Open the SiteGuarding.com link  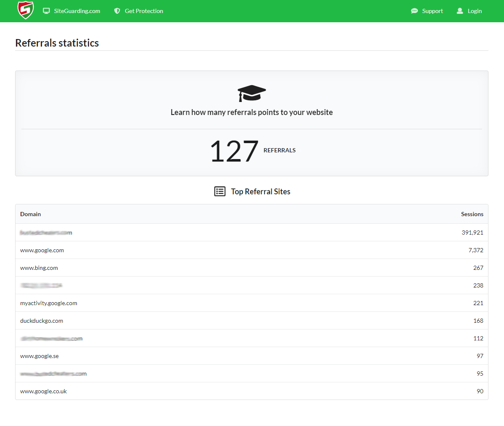click(77, 11)
